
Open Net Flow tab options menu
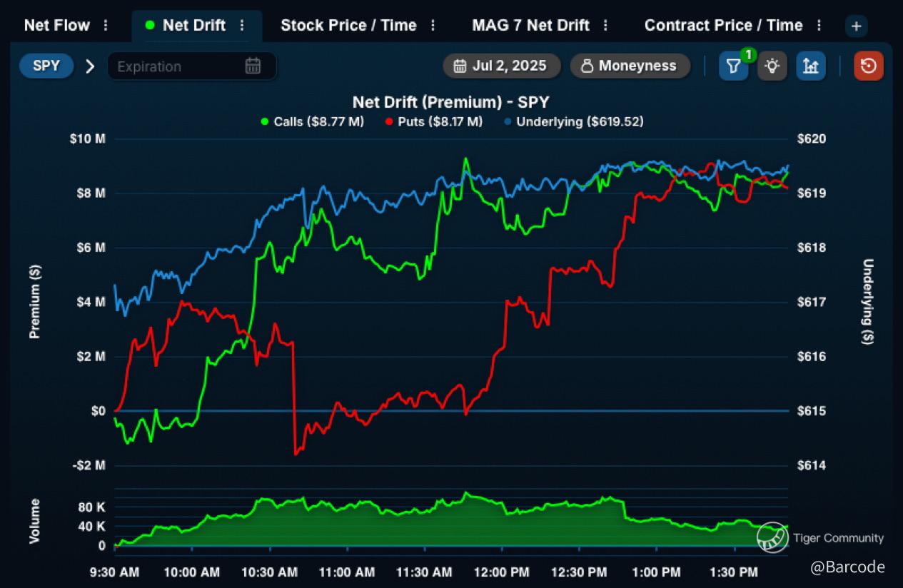click(106, 26)
